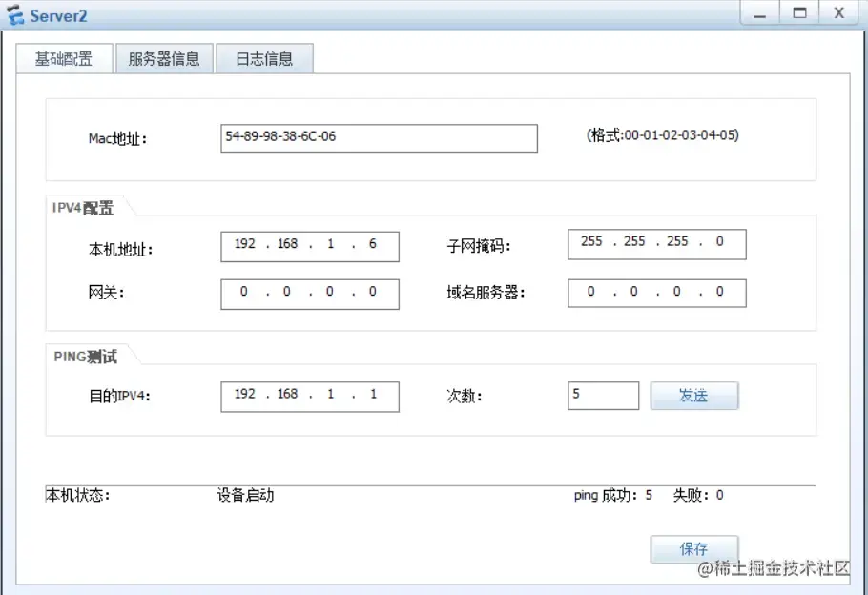Switch to the 基础配置 tab
Image resolution: width=868 pixels, height=595 pixels.
[x=64, y=59]
